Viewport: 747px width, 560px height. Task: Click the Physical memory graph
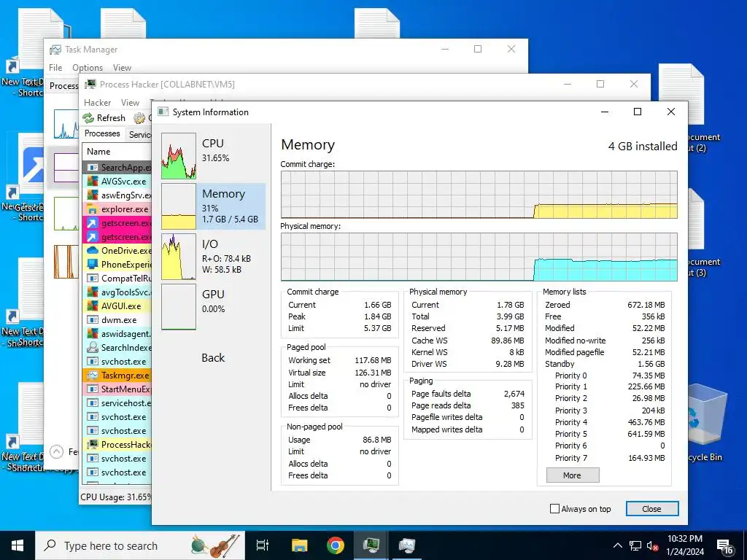pyautogui.click(x=479, y=257)
